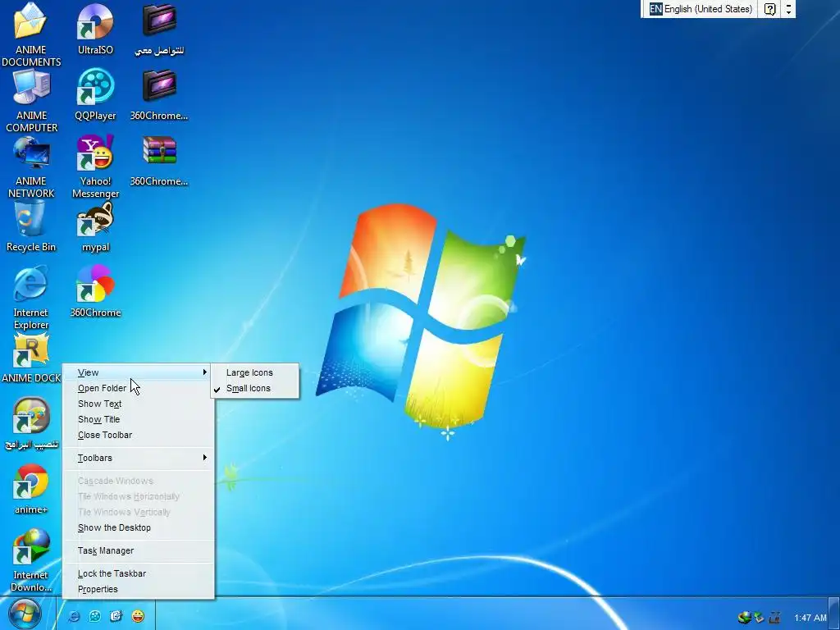Viewport: 840px width, 630px height.
Task: Launch QQPlayer from the quick launch bar
Action: tap(95, 617)
